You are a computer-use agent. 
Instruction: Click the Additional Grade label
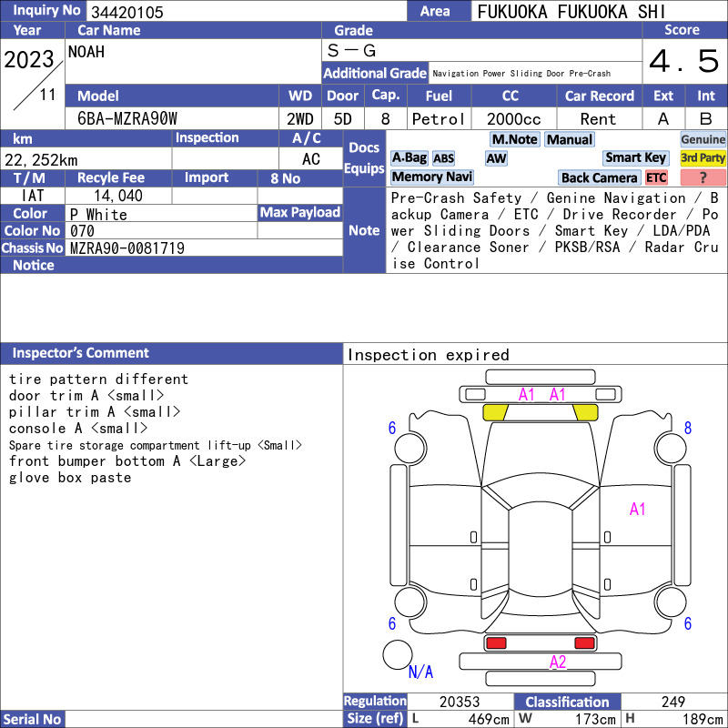(375, 73)
